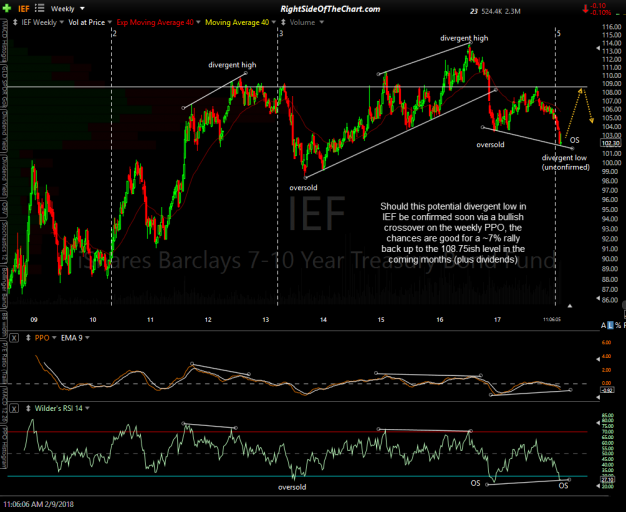Expand the Wilder's RSI 14 dropdown
Viewport: 626px width, 512px height.
coord(87,408)
